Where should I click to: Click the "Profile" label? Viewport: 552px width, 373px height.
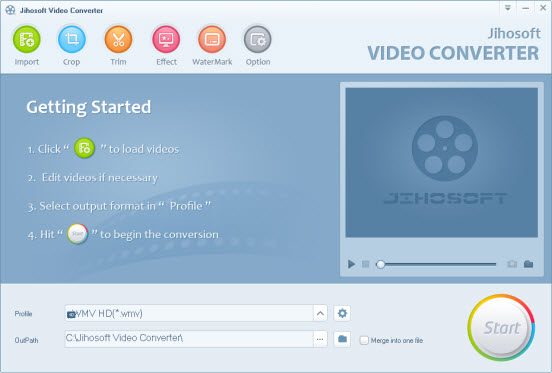[23, 314]
